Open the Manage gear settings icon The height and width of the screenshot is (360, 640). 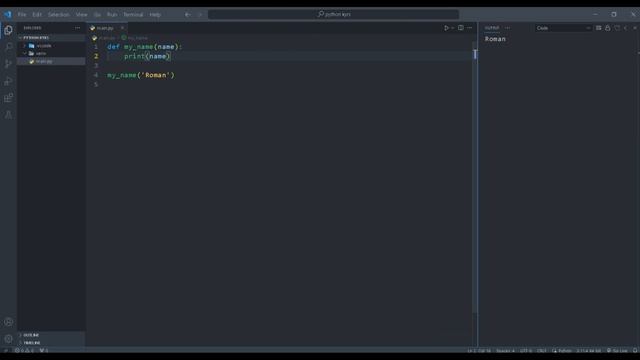(x=8, y=339)
